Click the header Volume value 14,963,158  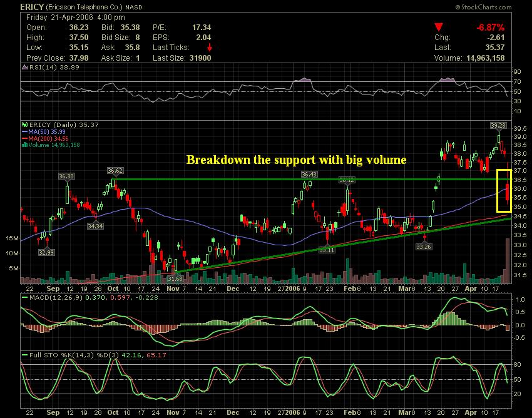pos(486,58)
